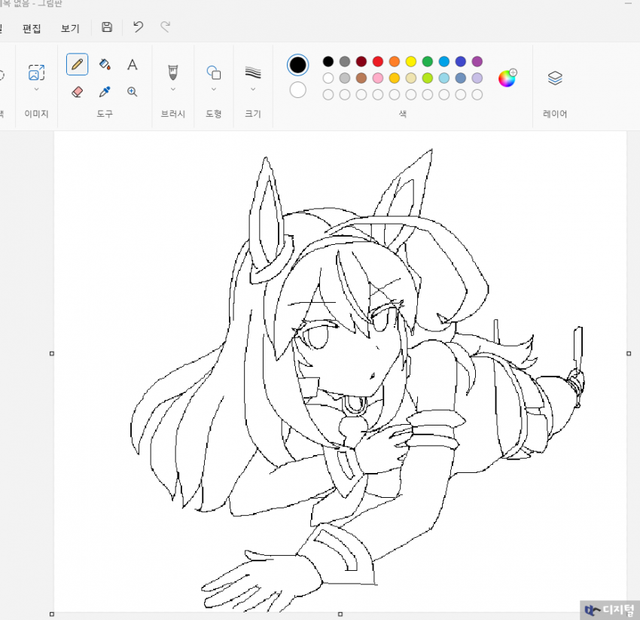Pick the light gray palette swatch
The height and width of the screenshot is (620, 640).
coord(345,78)
